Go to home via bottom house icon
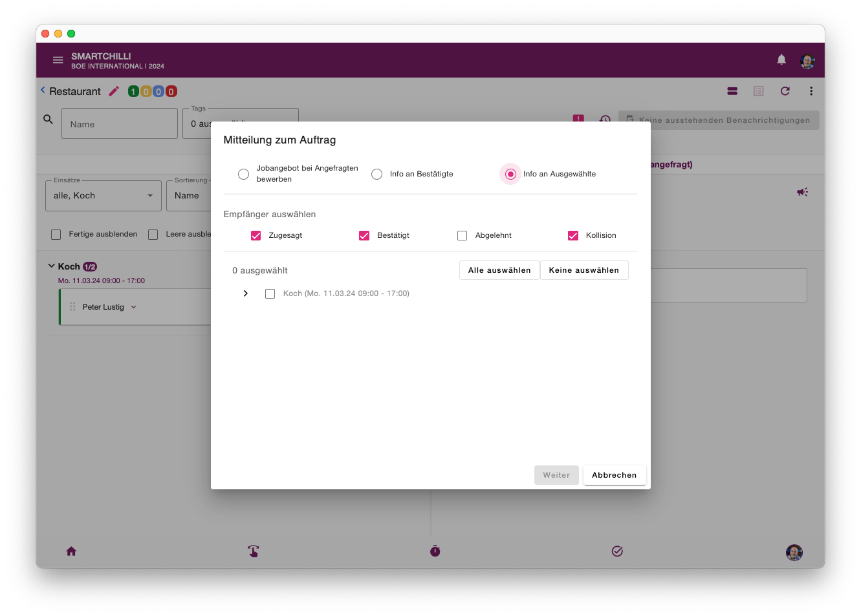 71,551
